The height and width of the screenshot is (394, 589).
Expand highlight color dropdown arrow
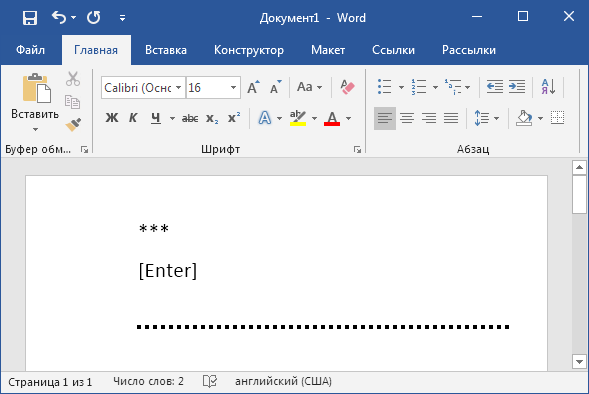click(x=314, y=118)
